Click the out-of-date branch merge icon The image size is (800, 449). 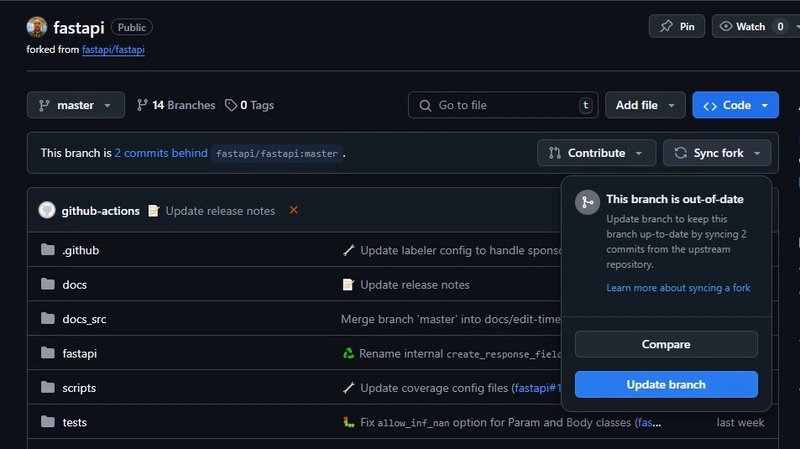click(587, 203)
